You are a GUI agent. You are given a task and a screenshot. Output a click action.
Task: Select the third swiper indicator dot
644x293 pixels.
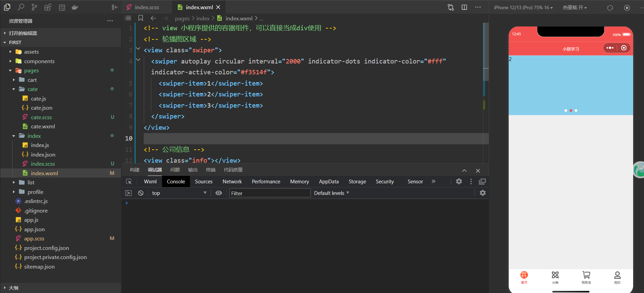(576, 110)
